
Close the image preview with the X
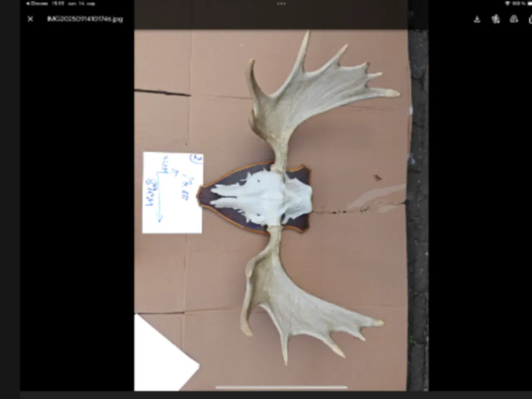(30, 19)
